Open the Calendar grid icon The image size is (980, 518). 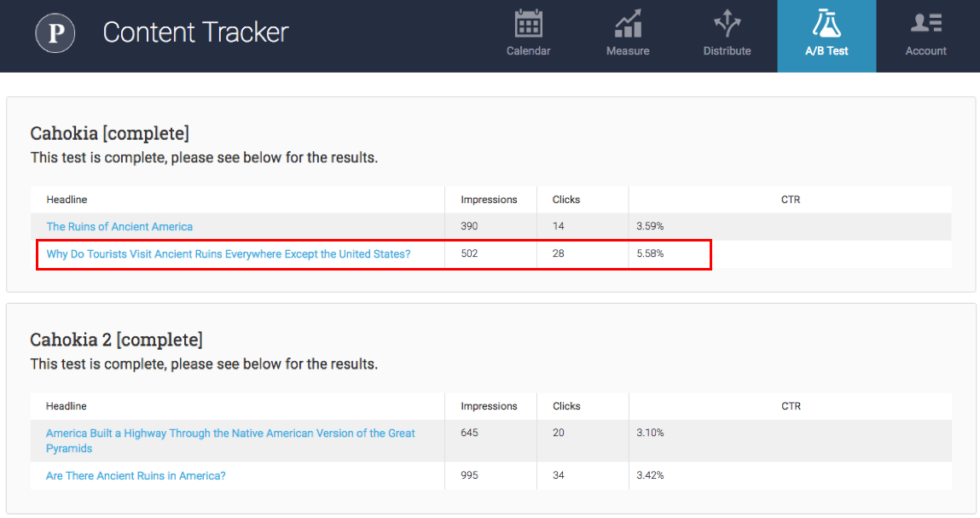528,24
